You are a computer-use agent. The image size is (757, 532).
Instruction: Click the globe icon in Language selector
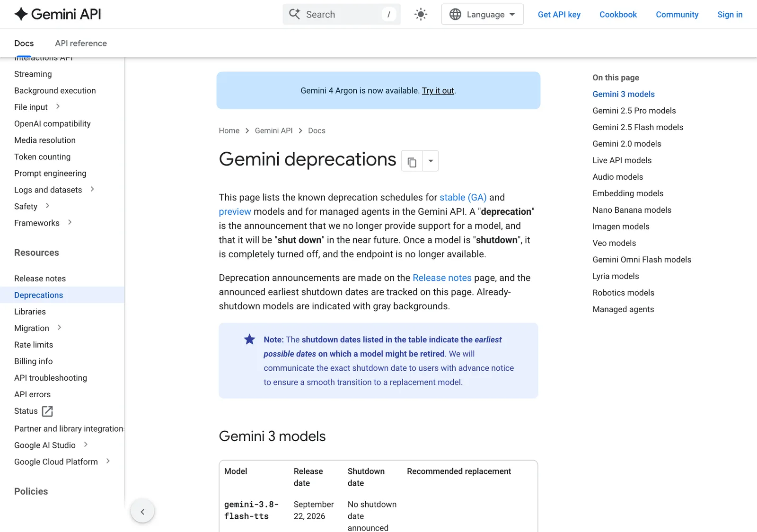click(455, 14)
